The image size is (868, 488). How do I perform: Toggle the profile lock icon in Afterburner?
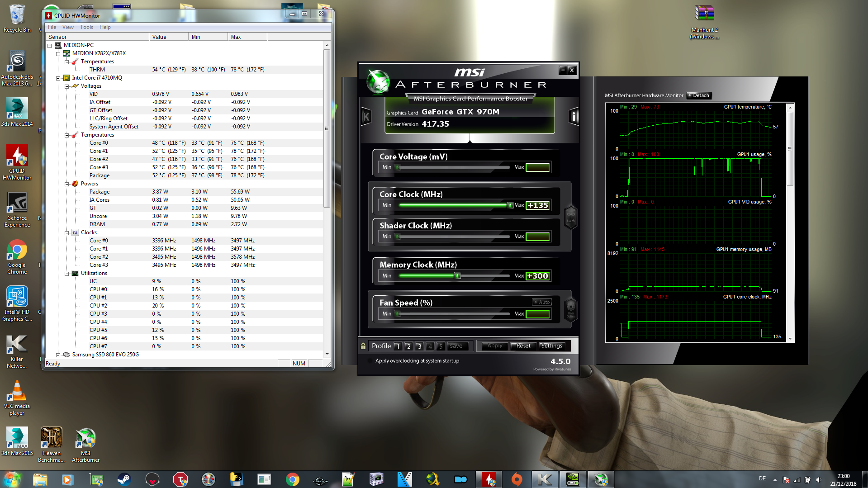tap(363, 346)
